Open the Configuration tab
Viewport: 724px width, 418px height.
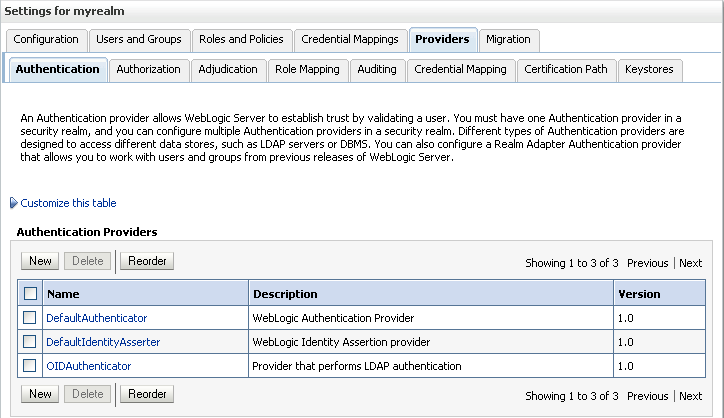(46, 40)
